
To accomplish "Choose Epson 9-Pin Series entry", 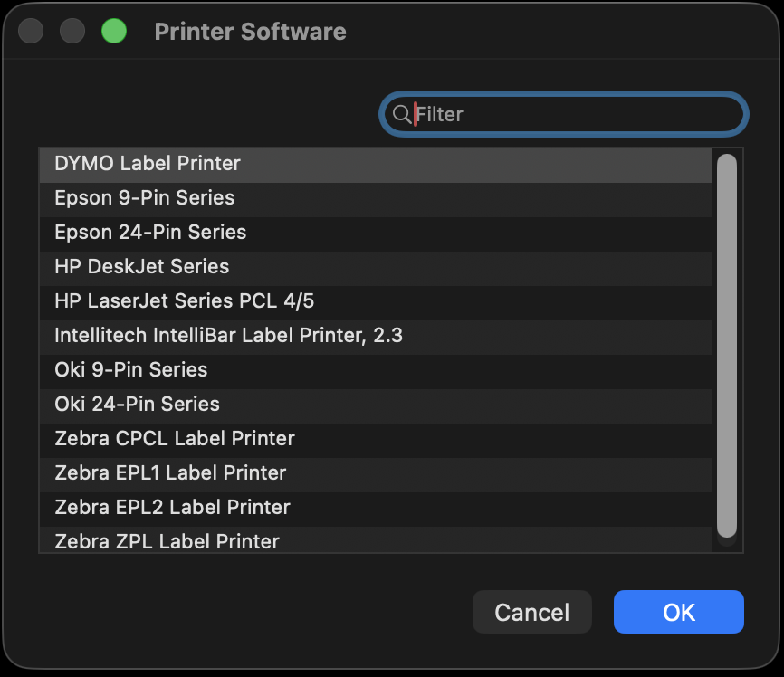I will point(144,198).
